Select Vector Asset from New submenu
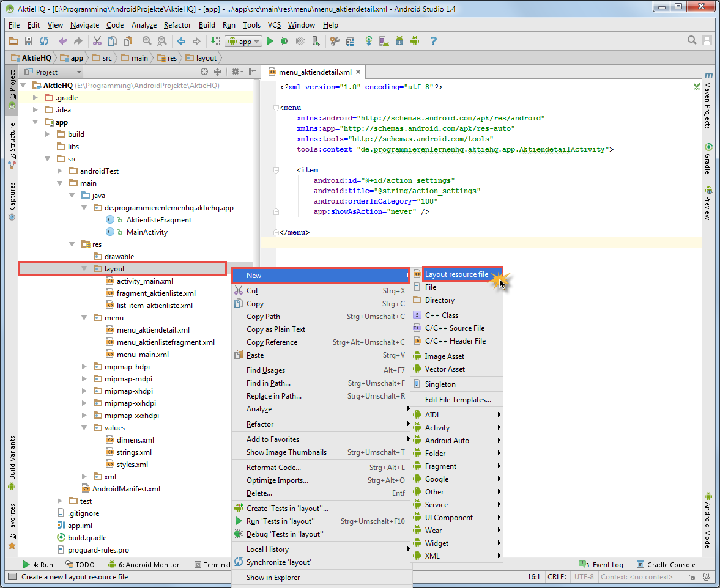Image resolution: width=720 pixels, height=588 pixels. click(x=457, y=369)
